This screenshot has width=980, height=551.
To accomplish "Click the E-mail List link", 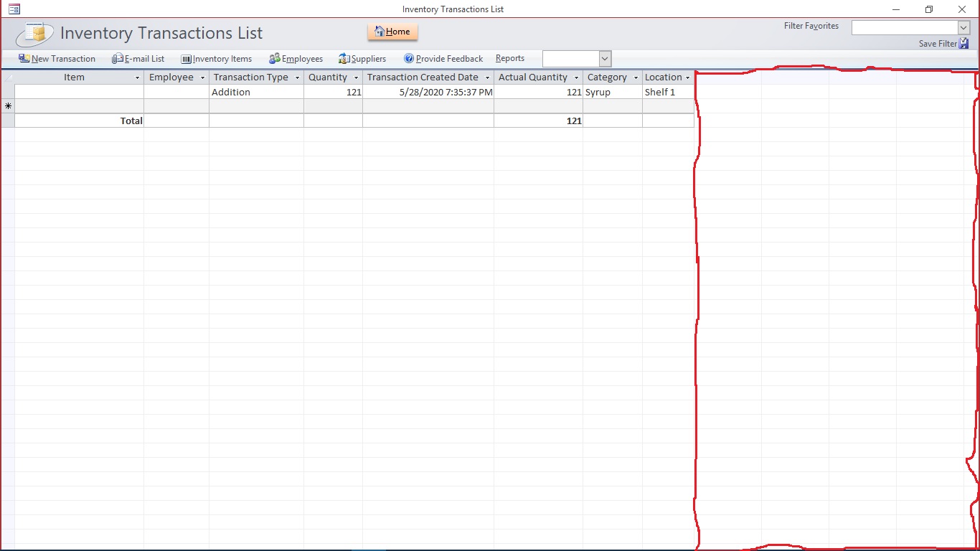I will point(138,59).
